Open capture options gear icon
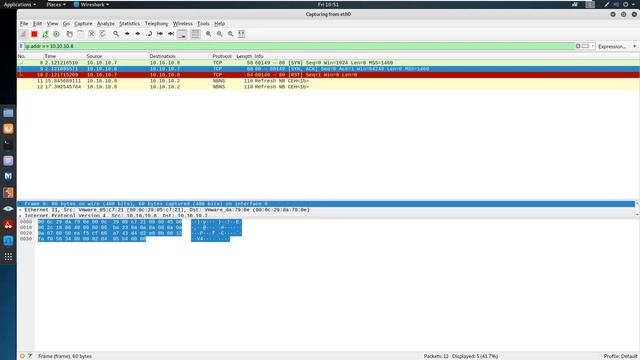 tap(56, 34)
